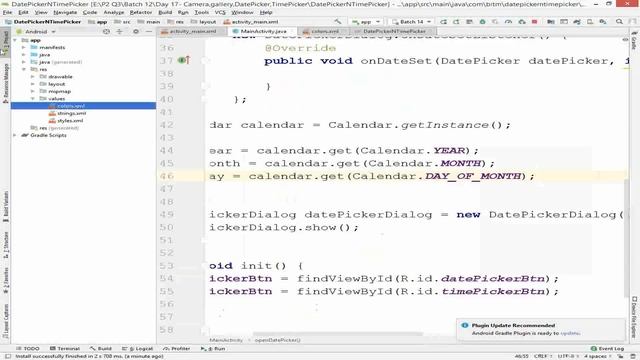Open the Run tool window
This screenshot has height=360, width=640.
[213, 349]
